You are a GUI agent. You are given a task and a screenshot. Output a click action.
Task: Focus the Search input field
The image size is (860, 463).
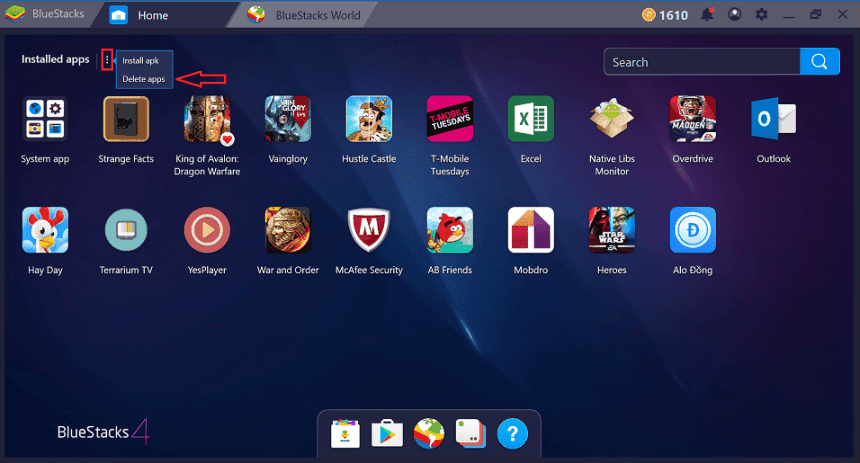(x=702, y=62)
